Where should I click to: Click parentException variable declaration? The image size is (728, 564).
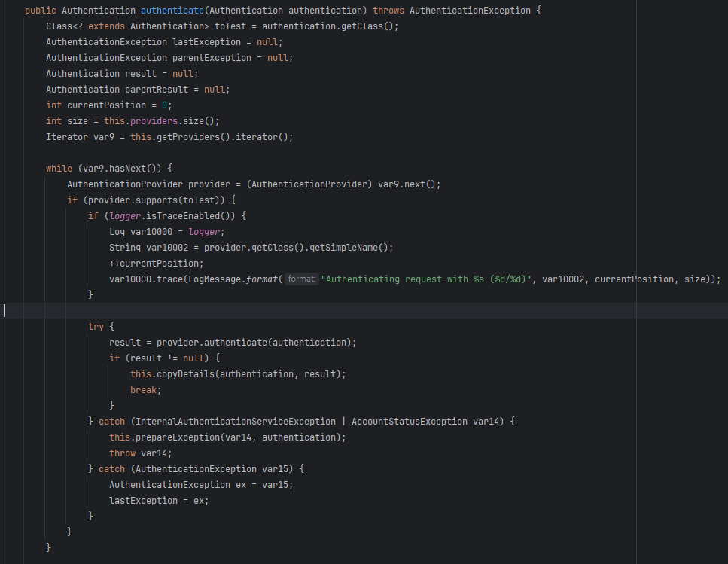(212, 57)
